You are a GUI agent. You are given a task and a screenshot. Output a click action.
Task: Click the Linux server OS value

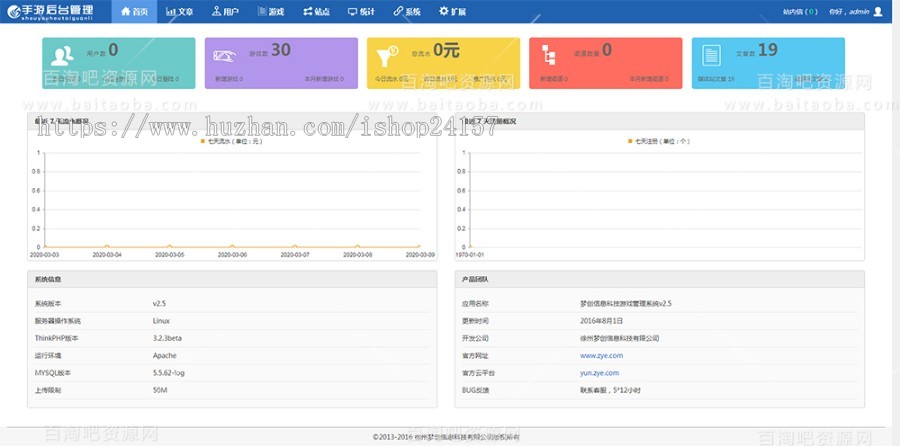click(x=161, y=321)
